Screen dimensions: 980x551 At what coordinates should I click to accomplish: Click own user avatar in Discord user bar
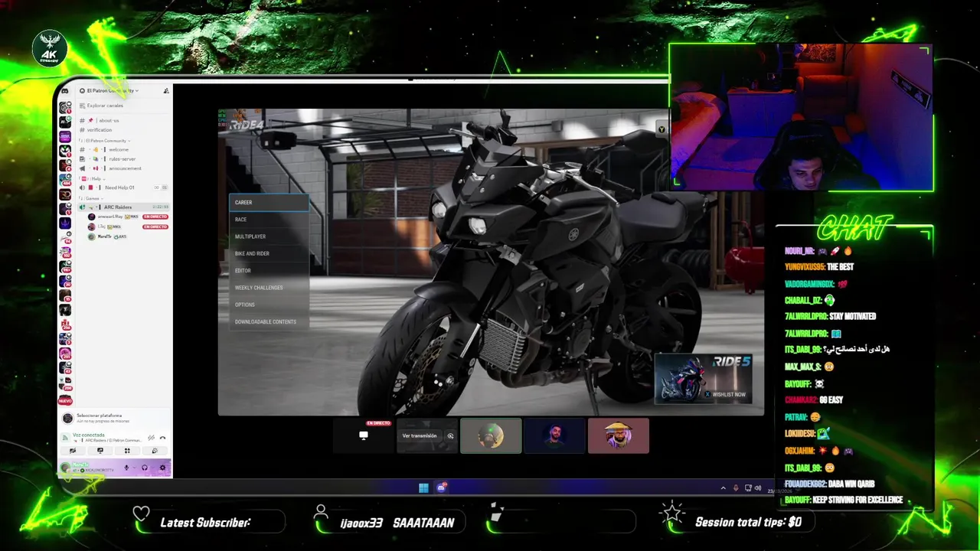click(66, 468)
